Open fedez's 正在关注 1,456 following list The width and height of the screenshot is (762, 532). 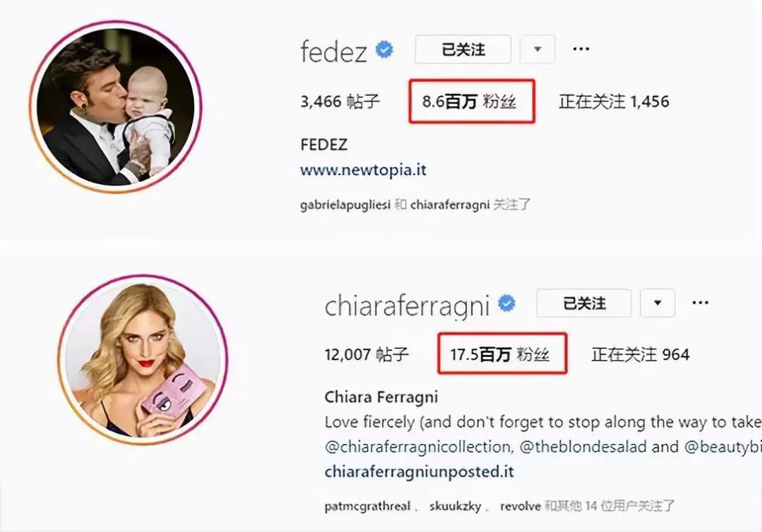point(615,102)
